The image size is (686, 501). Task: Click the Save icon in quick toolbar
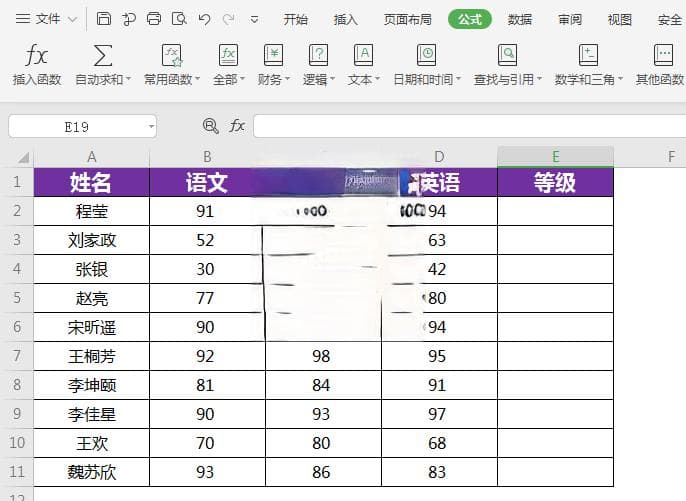point(104,19)
